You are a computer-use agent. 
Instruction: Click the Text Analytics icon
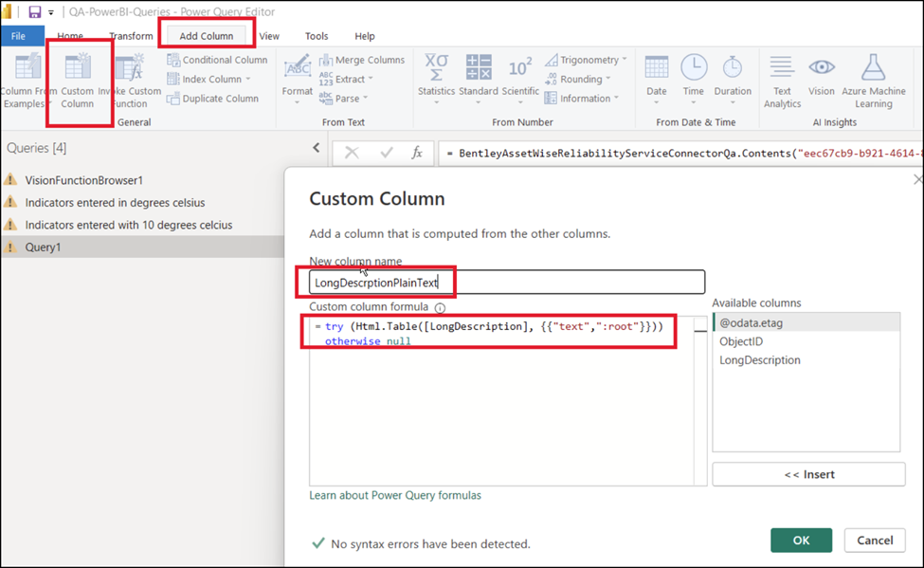782,67
